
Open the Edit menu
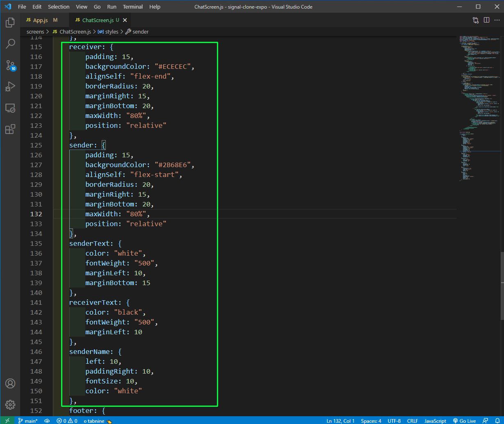37,7
